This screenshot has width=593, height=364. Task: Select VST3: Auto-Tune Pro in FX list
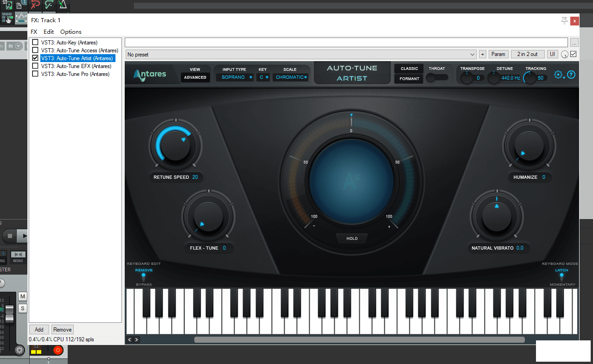tap(75, 74)
